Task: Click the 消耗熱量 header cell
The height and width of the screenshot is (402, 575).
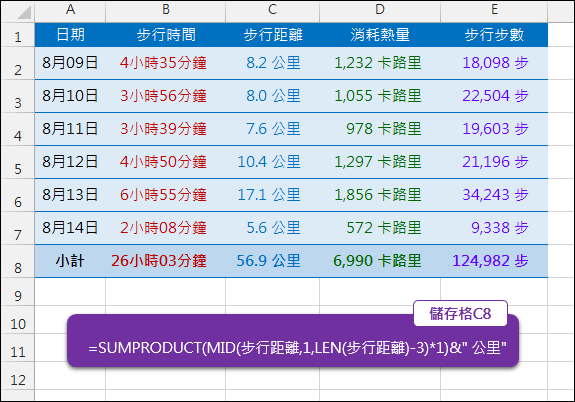Action: click(x=380, y=35)
